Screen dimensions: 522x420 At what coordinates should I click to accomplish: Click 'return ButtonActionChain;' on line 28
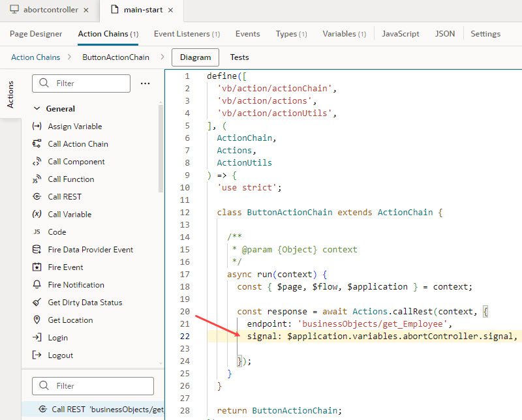279,410
